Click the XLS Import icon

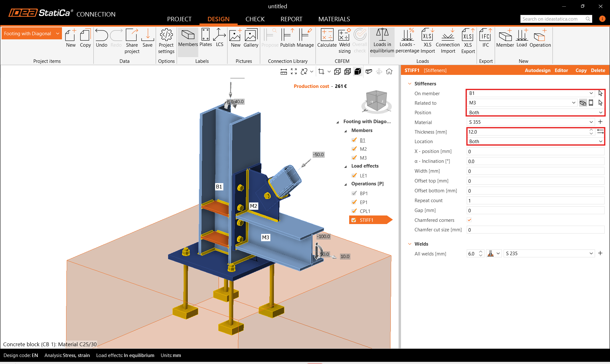click(428, 41)
